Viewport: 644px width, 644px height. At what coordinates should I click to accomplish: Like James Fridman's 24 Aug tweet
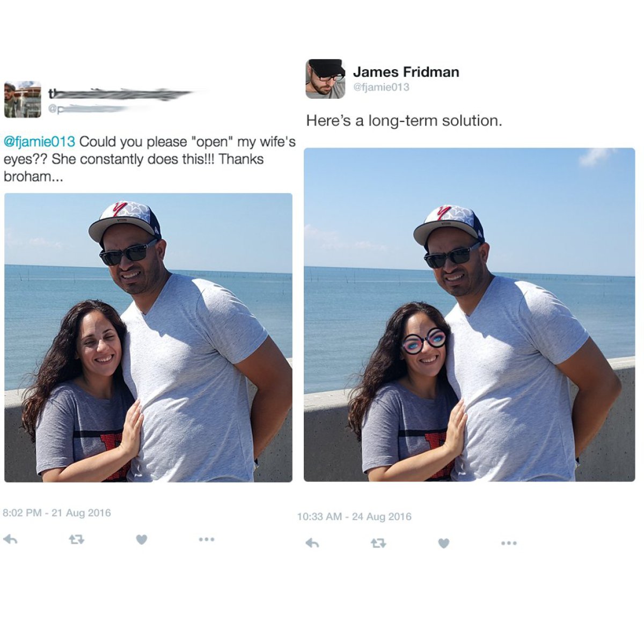(x=443, y=543)
